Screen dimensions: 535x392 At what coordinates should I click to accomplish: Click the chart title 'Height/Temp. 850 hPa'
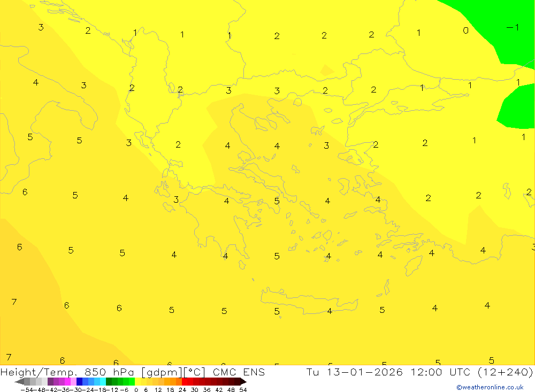(x=67, y=372)
